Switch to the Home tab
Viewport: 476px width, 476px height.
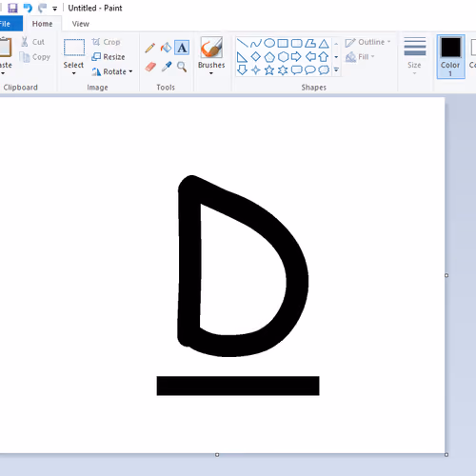point(42,24)
